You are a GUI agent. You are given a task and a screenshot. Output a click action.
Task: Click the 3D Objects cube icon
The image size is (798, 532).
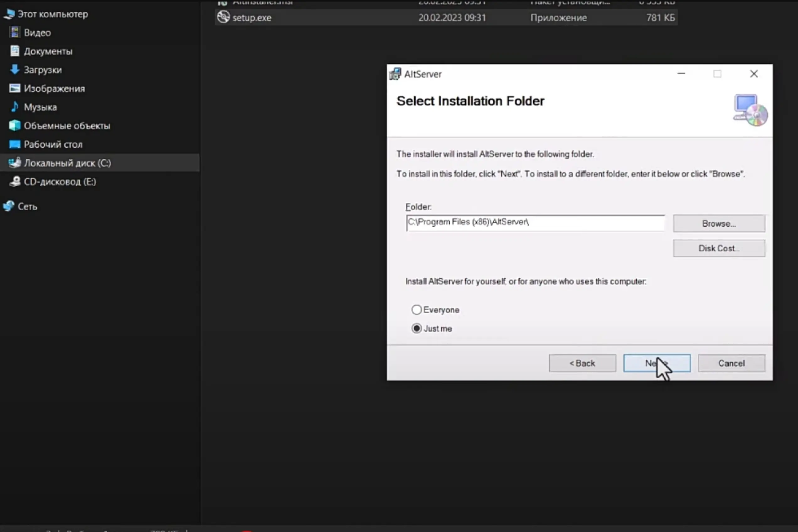coord(15,125)
